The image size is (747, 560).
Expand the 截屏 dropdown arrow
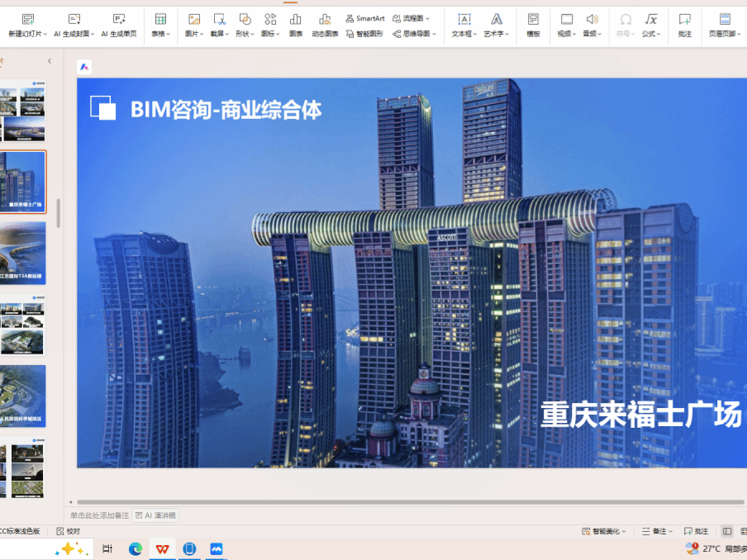tap(227, 34)
